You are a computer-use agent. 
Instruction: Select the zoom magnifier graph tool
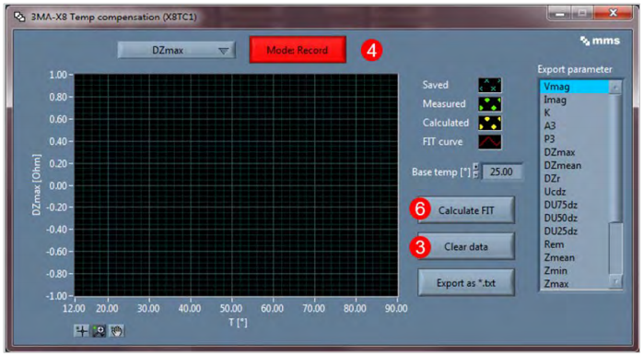click(x=99, y=331)
